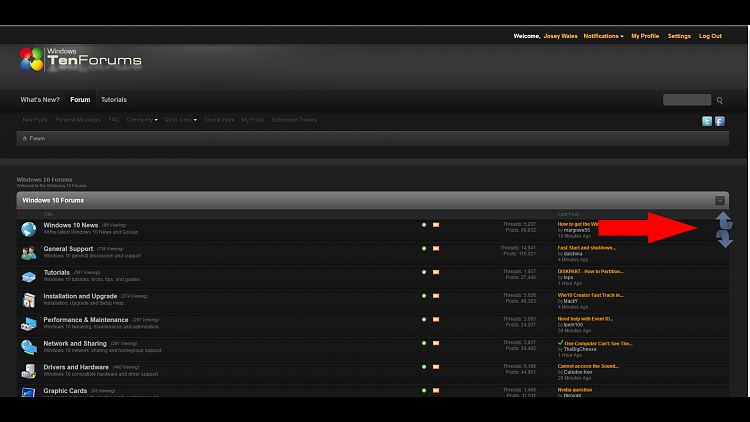Click RSS feed icon for Windows 10 News
Viewport: 750px width, 422px height.
[x=436, y=225]
